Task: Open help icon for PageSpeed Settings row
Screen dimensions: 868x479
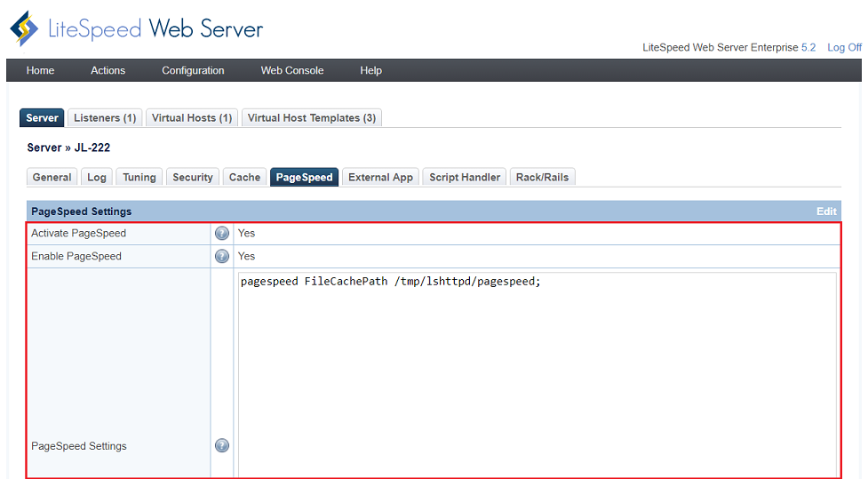Action: click(x=222, y=445)
